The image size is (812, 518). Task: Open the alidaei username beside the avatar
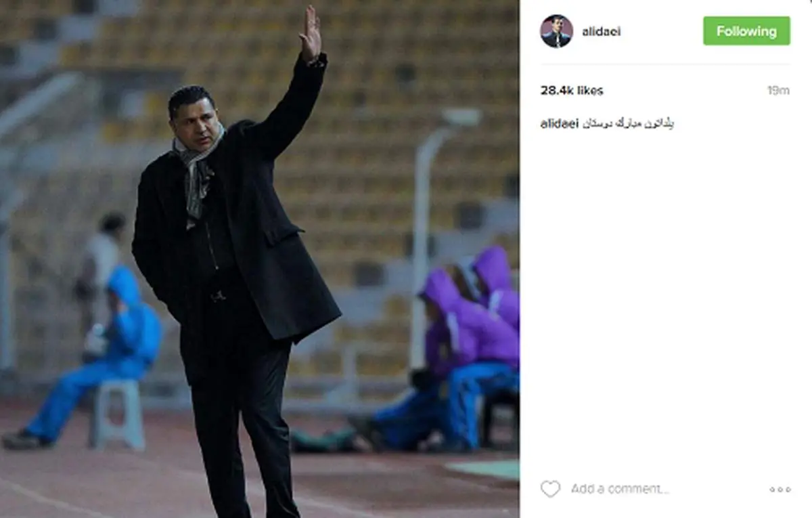(601, 32)
